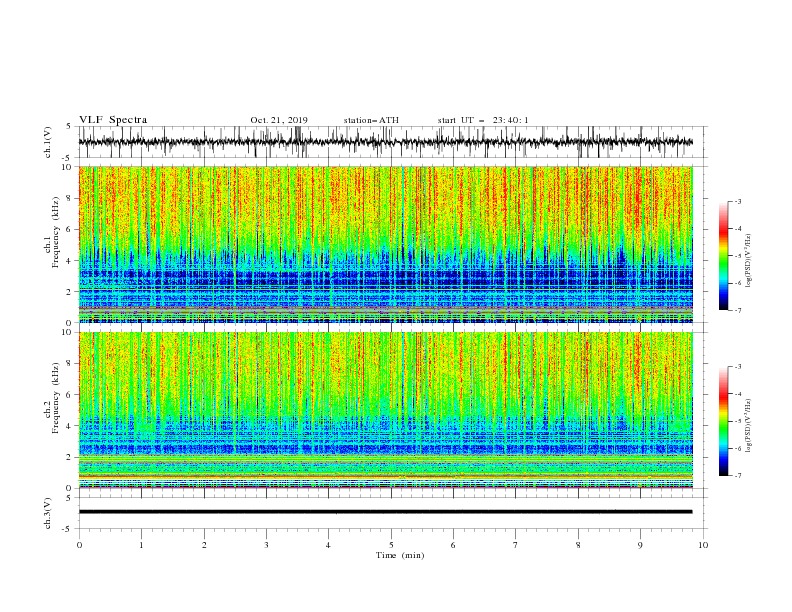Click time axis tick label "10"
Viewport: 792px width, 612px height.
703,545
